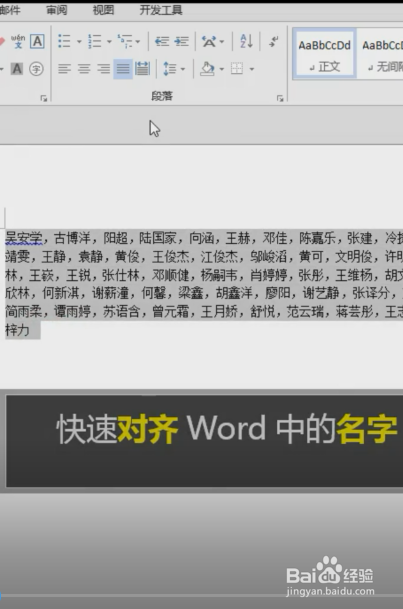
Task: Open the 邮件 (Mailings) ribbon tab
Action: click(x=10, y=10)
